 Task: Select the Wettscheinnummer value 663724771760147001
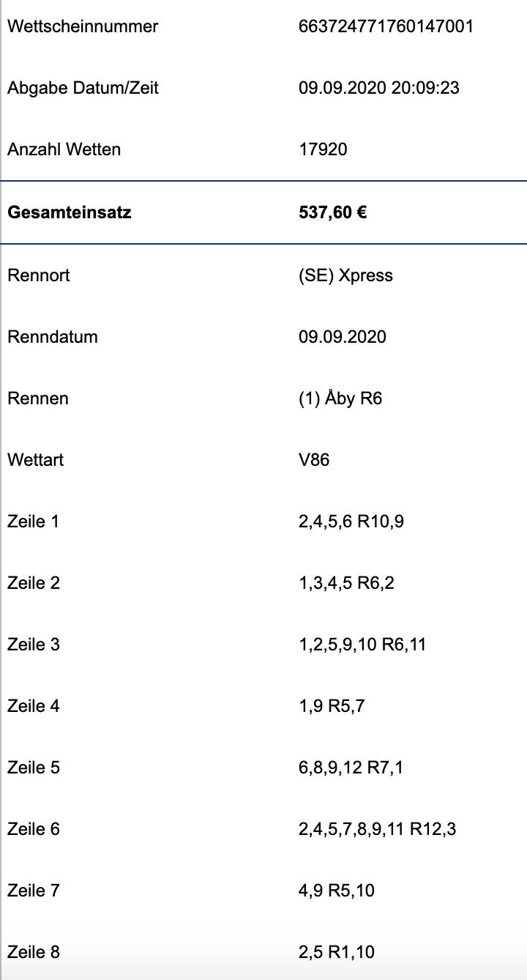pos(386,26)
